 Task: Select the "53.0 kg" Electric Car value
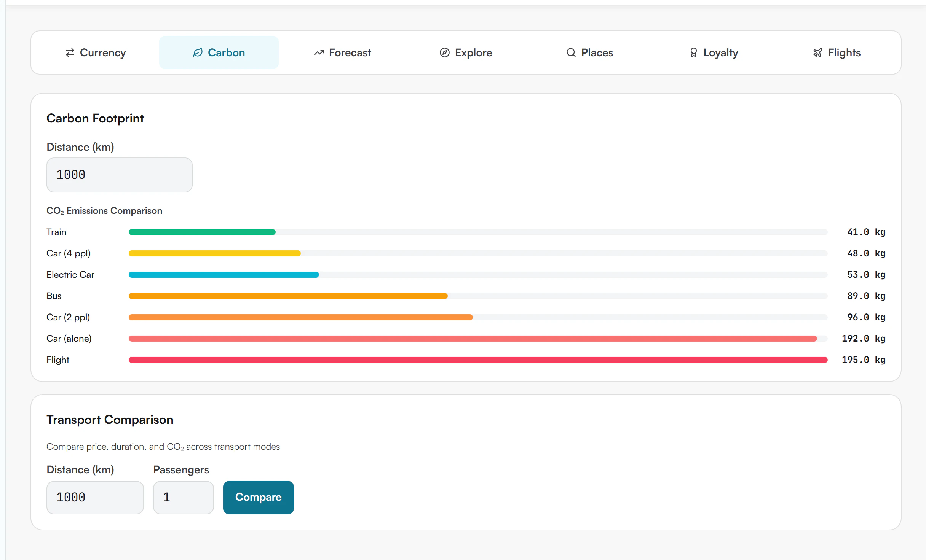pos(866,275)
